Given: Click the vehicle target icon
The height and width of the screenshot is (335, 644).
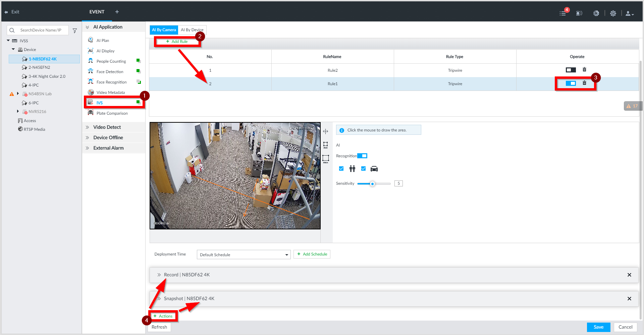Looking at the screenshot, I should pyautogui.click(x=374, y=169).
